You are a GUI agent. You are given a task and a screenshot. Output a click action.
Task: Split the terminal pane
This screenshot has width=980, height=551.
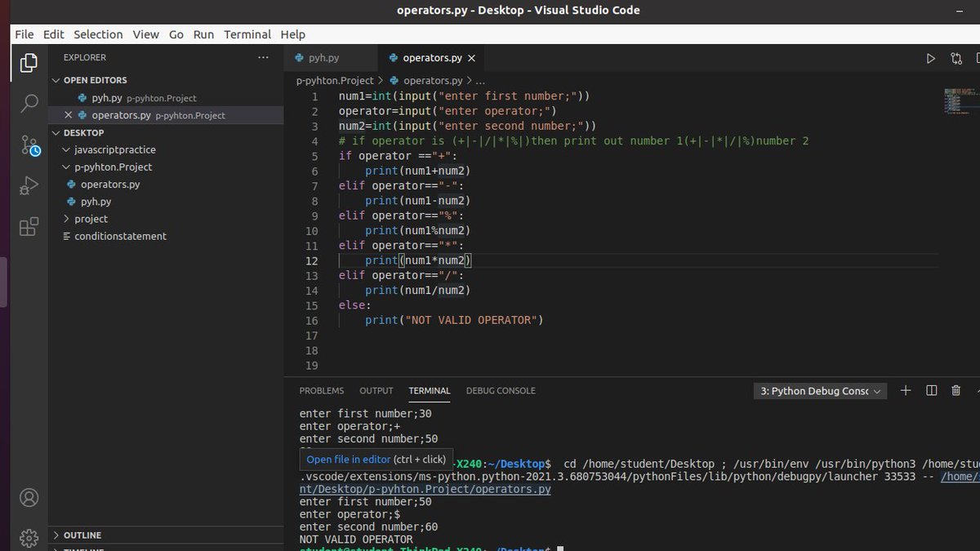tap(931, 391)
